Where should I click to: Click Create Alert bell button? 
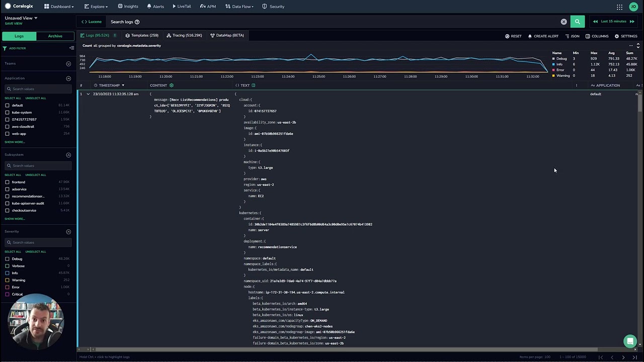[543, 36]
